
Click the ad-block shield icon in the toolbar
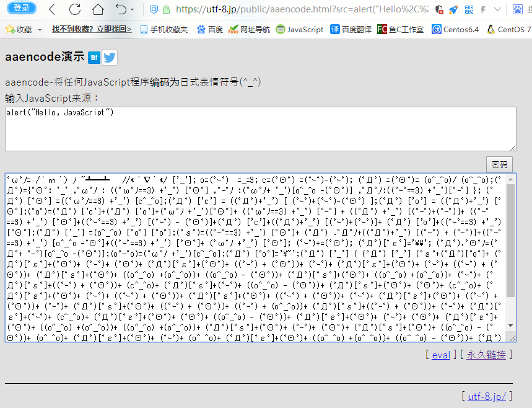tap(438, 9)
